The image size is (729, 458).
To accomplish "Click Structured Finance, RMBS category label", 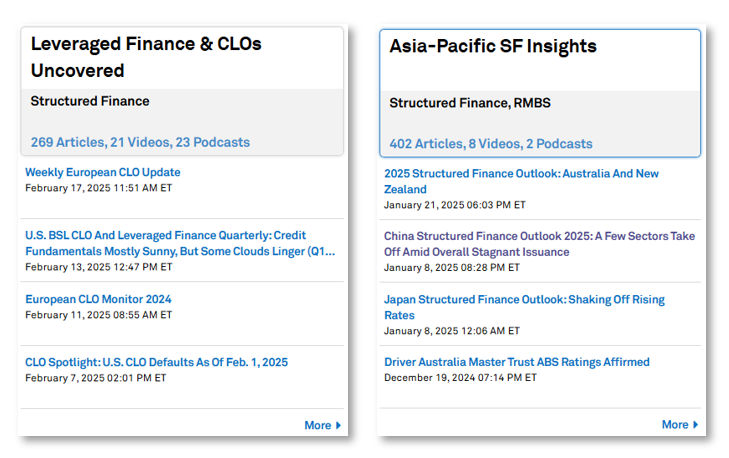I will point(470,103).
